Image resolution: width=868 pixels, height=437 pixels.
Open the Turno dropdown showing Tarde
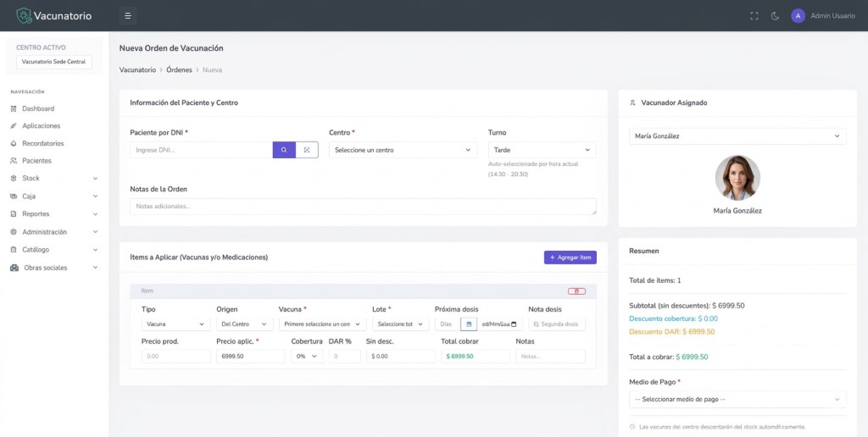(x=542, y=150)
